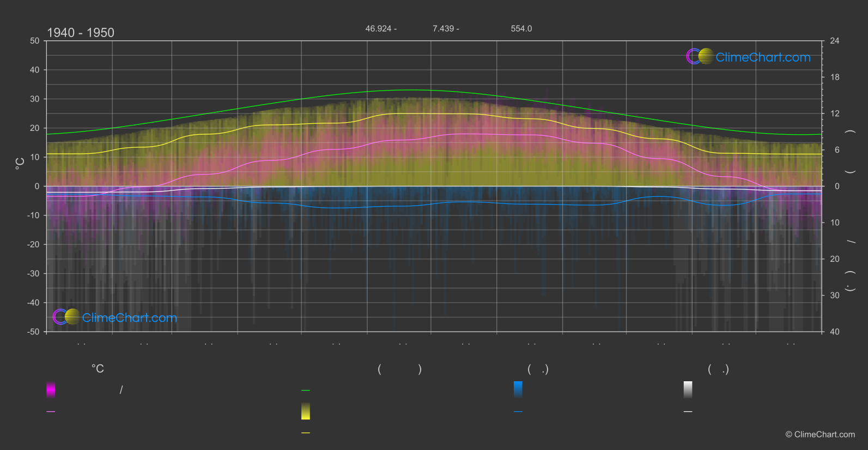Click the "-50" tick on left axis

[34, 332]
